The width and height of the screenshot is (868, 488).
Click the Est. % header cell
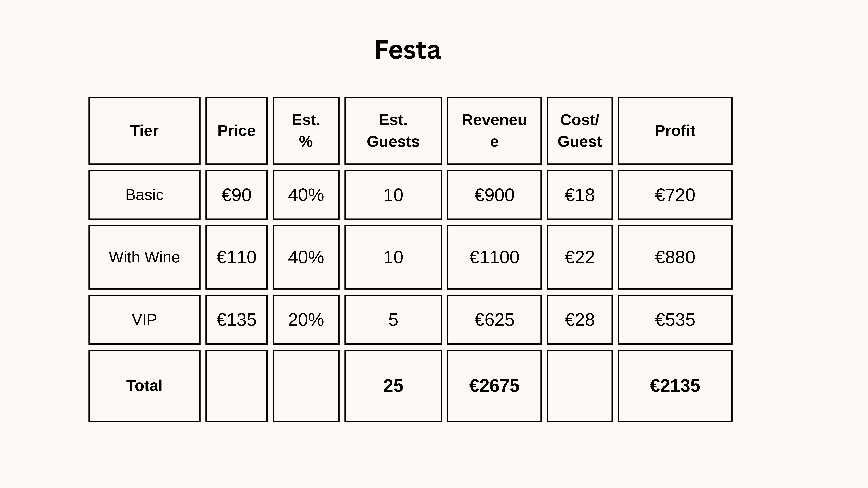coord(306,131)
